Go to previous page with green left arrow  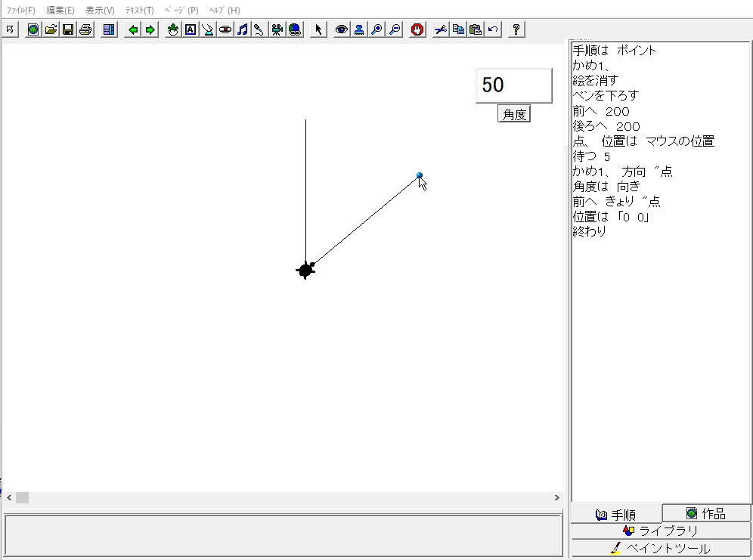133,29
